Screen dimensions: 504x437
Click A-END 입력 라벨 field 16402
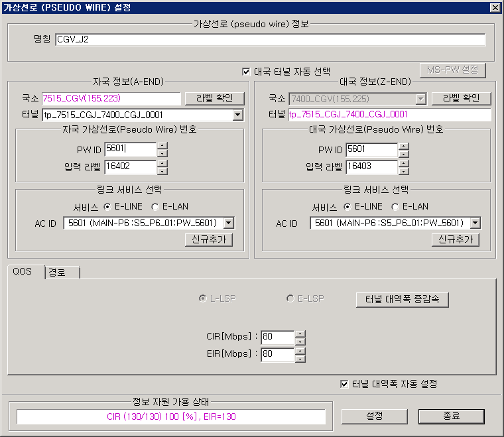tap(131, 167)
